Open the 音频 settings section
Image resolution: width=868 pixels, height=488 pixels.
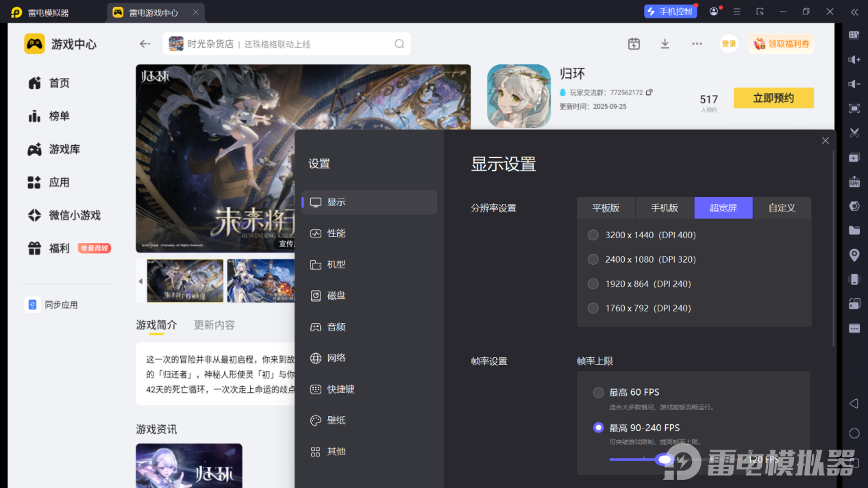336,326
